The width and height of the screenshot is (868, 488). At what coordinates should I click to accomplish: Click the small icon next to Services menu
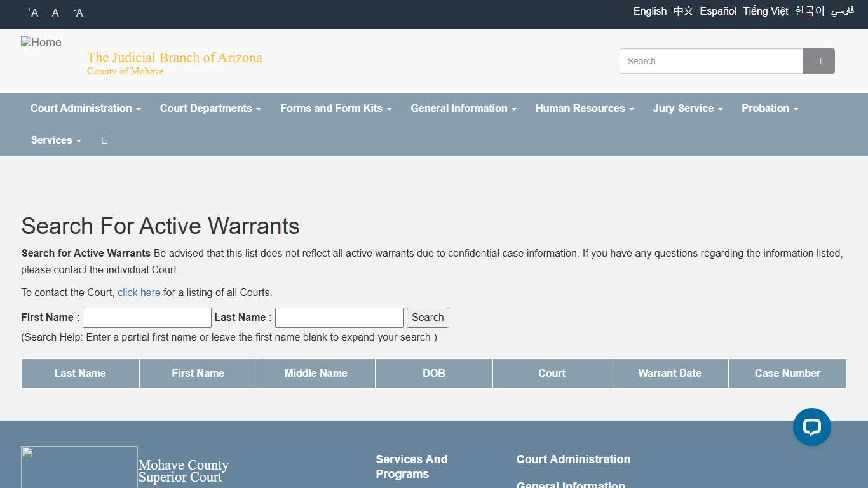[x=105, y=140]
